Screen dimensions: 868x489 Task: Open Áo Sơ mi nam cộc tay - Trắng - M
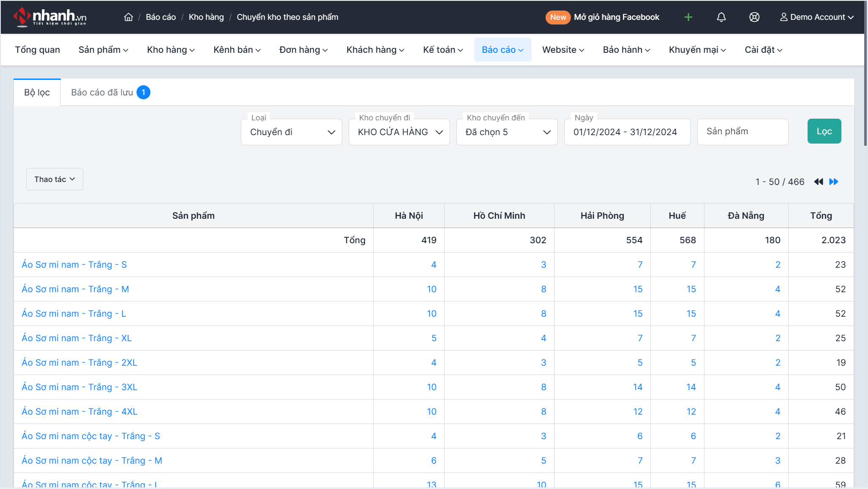point(92,461)
